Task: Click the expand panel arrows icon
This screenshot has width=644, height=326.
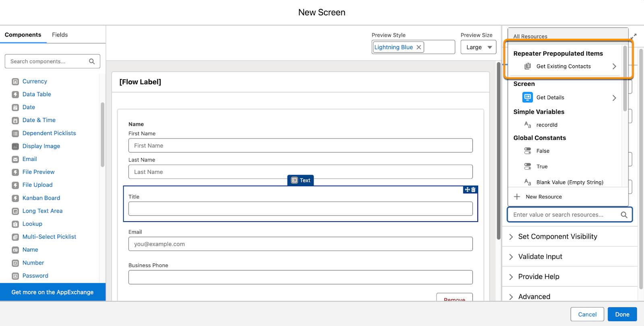Action: tap(634, 36)
